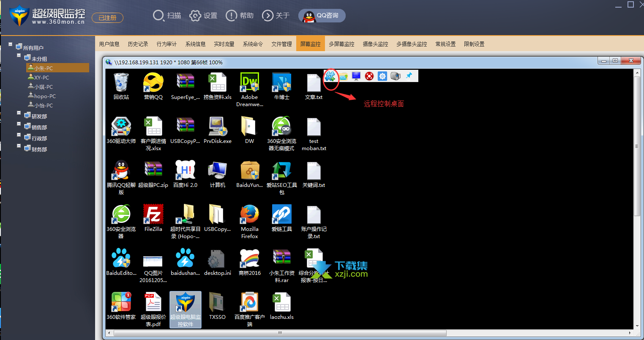Image resolution: width=644 pixels, height=340 pixels.
Task: Click the envelope send-message icon in toolbar
Action: click(343, 76)
